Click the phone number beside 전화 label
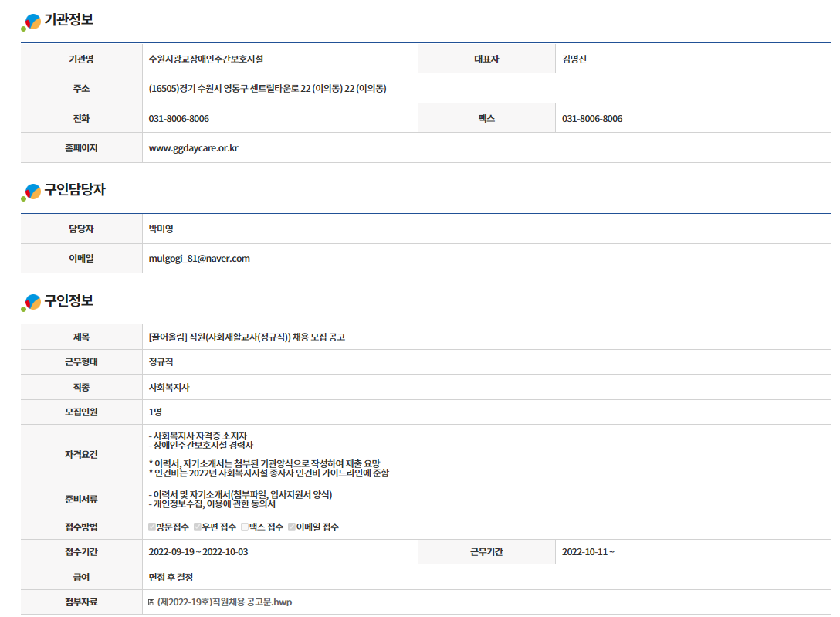The height and width of the screenshot is (617, 840). (x=179, y=118)
